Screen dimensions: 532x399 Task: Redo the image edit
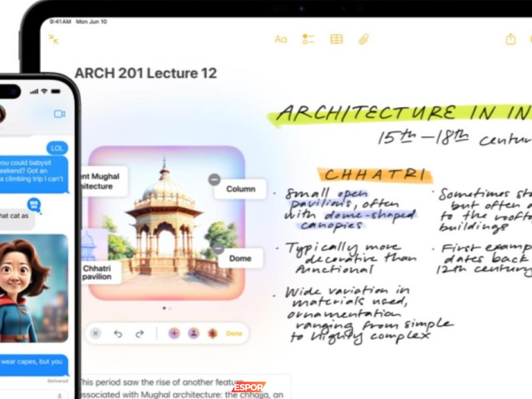139,334
